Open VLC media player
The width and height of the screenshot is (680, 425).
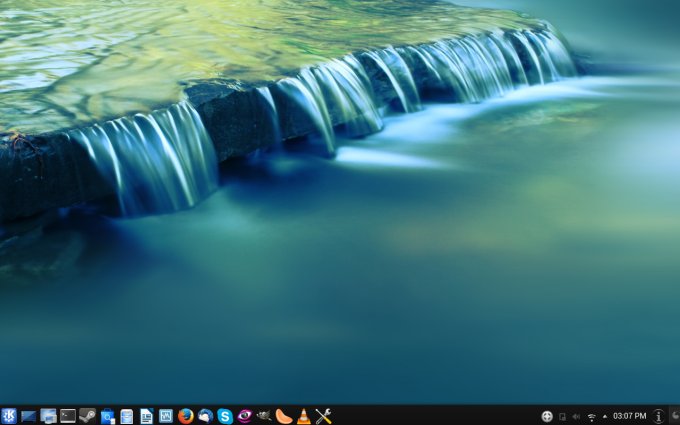[x=303, y=416]
